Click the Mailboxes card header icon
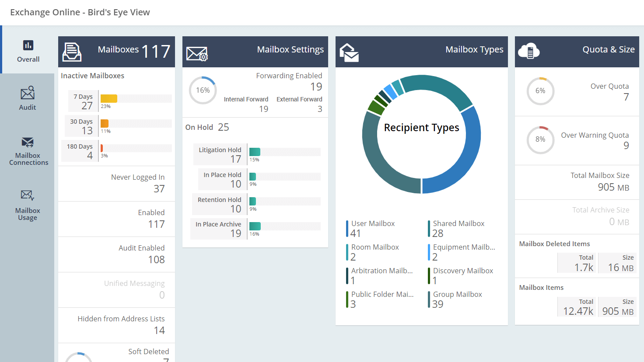The image size is (644, 362). click(71, 51)
